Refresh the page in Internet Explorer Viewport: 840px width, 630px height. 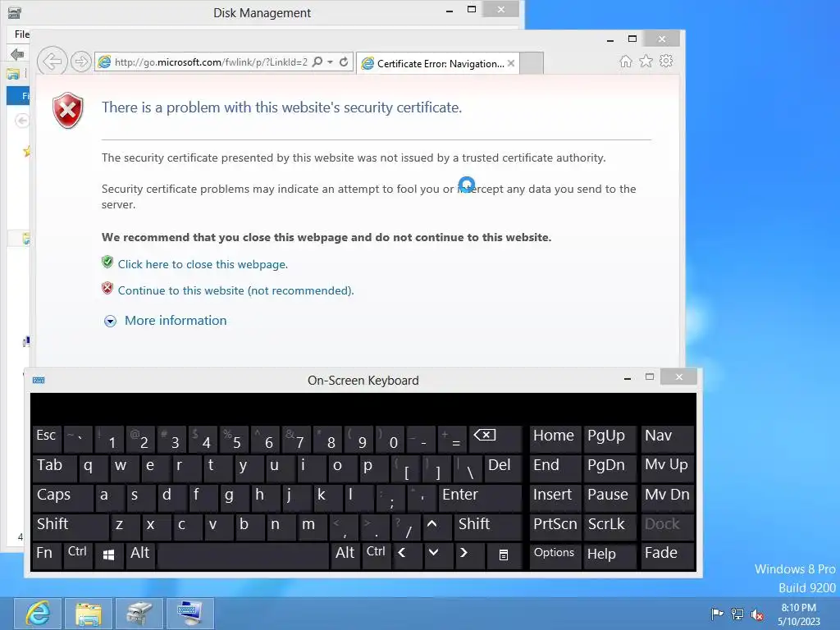[344, 62]
